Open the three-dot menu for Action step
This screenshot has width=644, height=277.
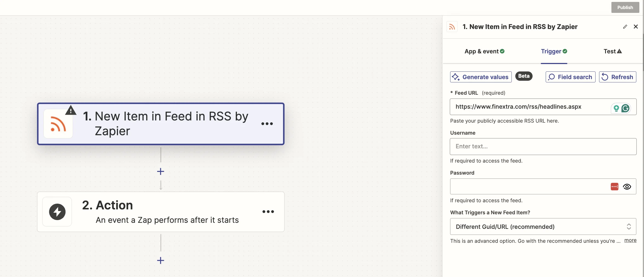click(268, 212)
